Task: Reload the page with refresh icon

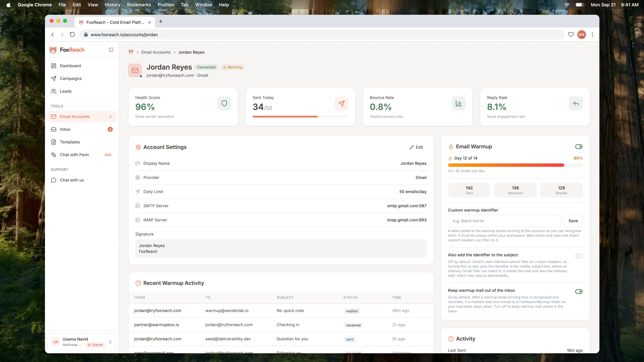Action: pos(72,34)
